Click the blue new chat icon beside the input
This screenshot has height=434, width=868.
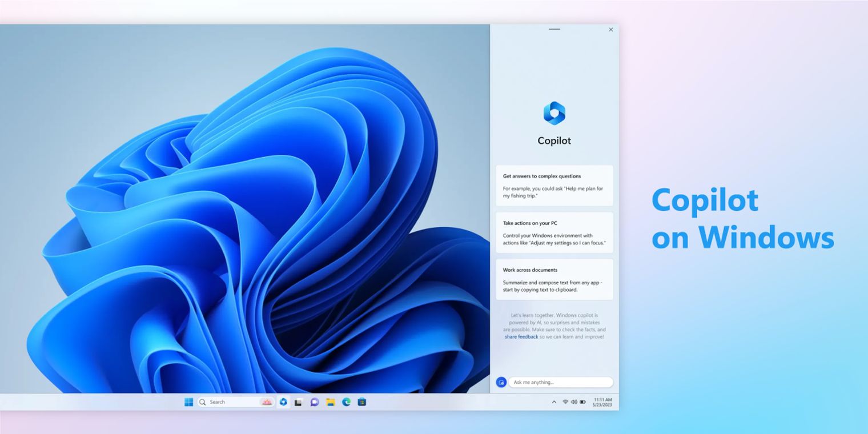coord(501,382)
